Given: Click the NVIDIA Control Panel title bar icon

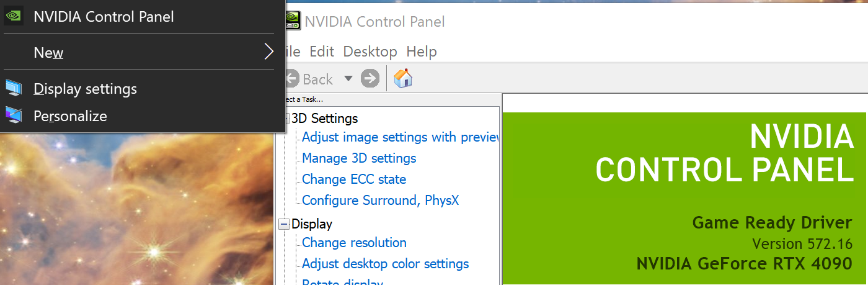Looking at the screenshot, I should click(292, 21).
